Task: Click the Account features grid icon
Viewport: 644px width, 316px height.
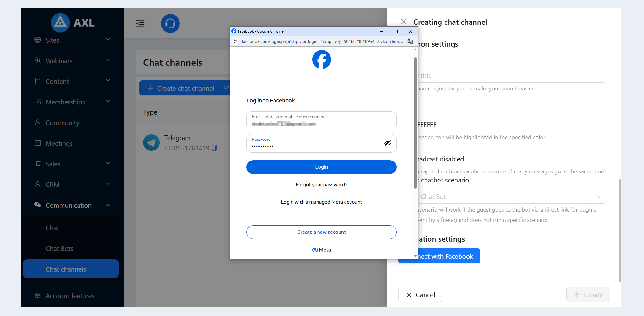Action: (x=38, y=296)
